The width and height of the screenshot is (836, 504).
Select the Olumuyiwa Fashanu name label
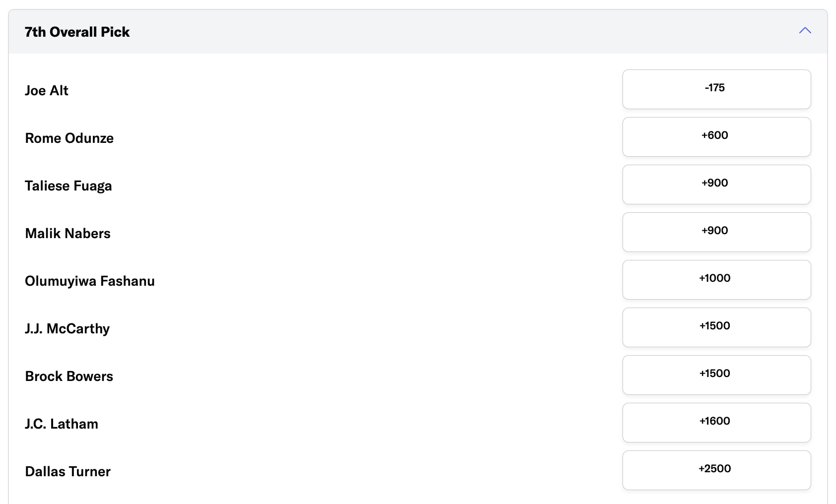90,281
